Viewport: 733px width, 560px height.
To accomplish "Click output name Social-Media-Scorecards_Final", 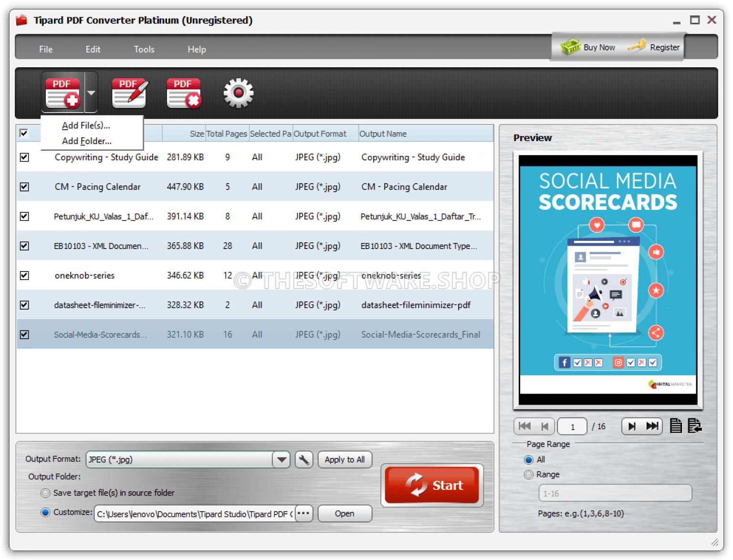I will pos(420,335).
